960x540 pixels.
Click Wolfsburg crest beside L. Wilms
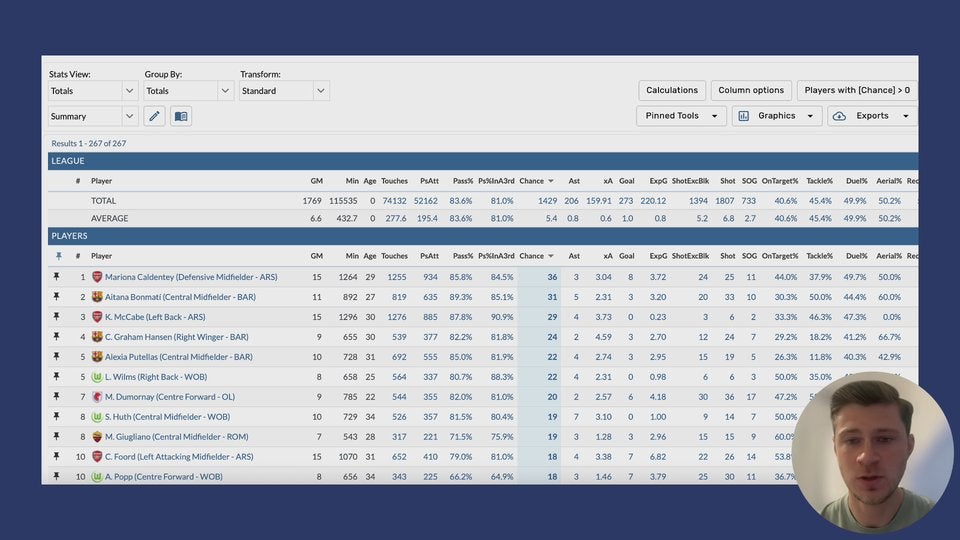pos(97,377)
